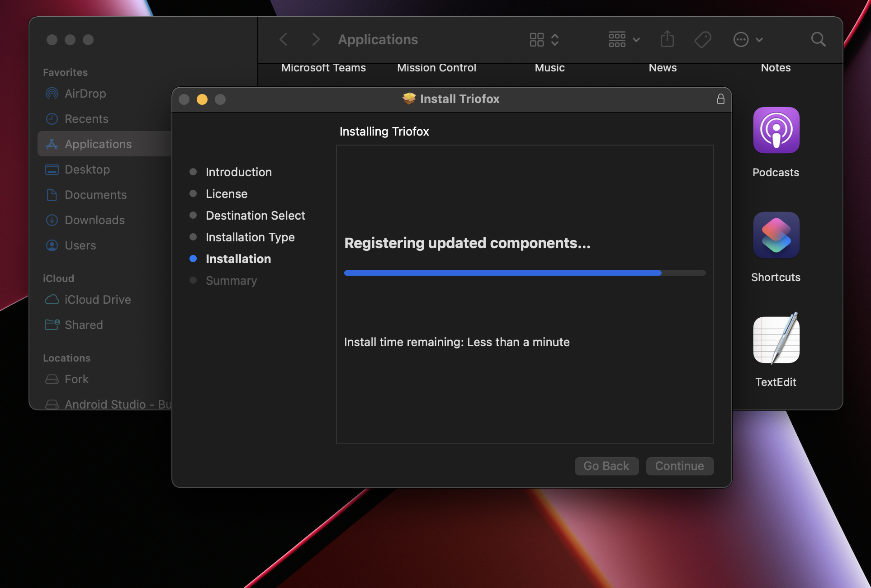
Task: Click the TextEdit label text
Action: [776, 382]
